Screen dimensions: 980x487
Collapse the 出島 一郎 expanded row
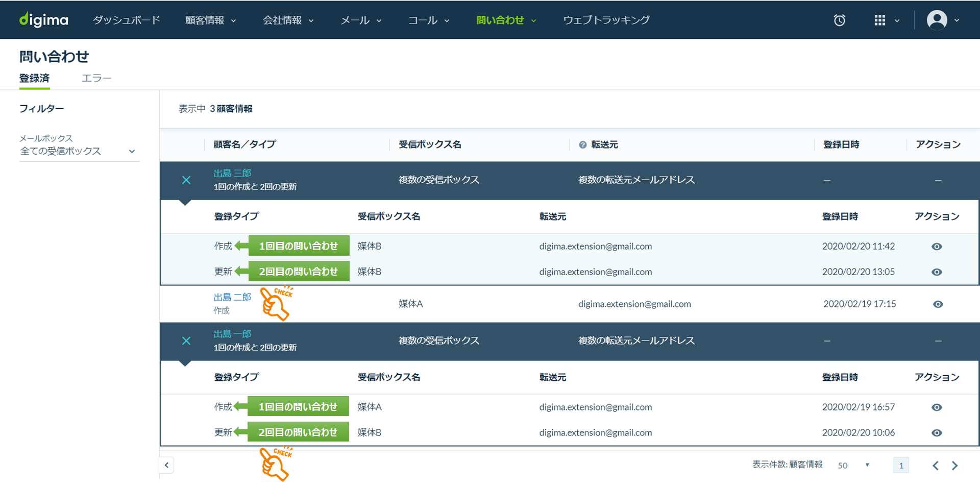(x=186, y=341)
